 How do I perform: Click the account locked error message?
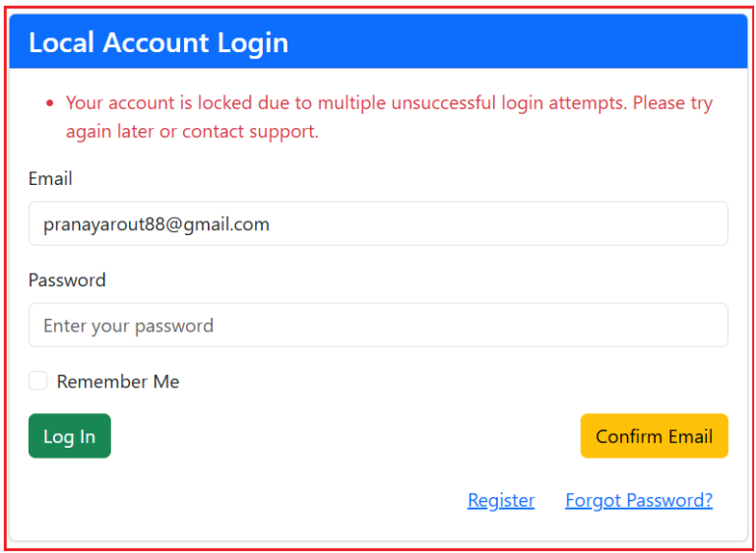(x=389, y=117)
